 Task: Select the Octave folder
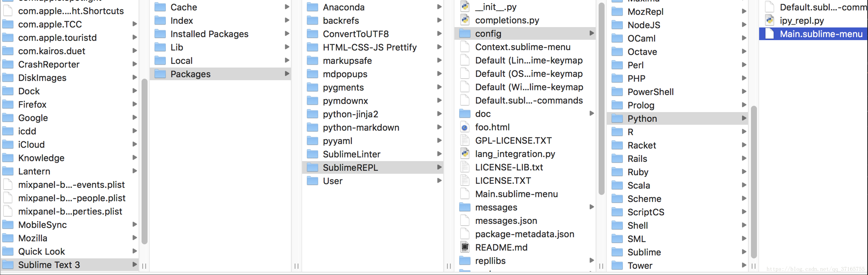pos(678,51)
